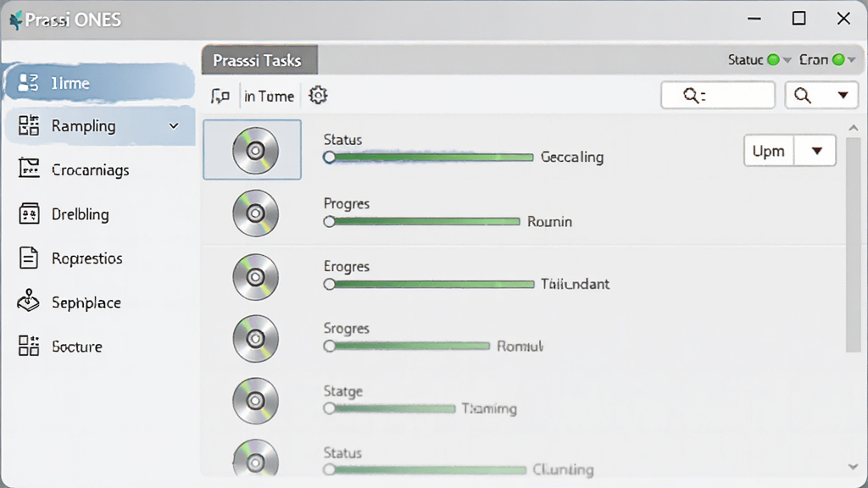Screen dimensions: 868x488
Task: Click the disc icon beside Geccaling status
Action: 255,151
